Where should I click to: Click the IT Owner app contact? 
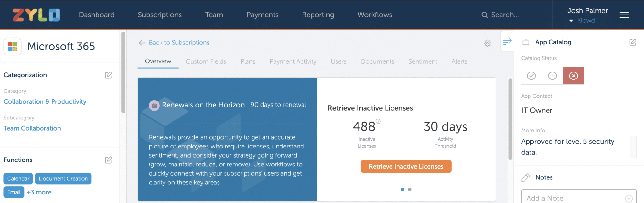[x=537, y=110]
